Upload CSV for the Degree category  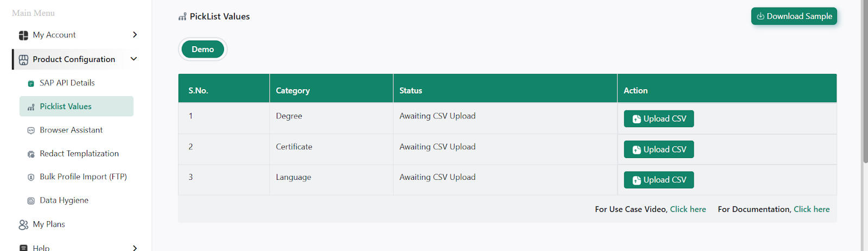tap(659, 119)
